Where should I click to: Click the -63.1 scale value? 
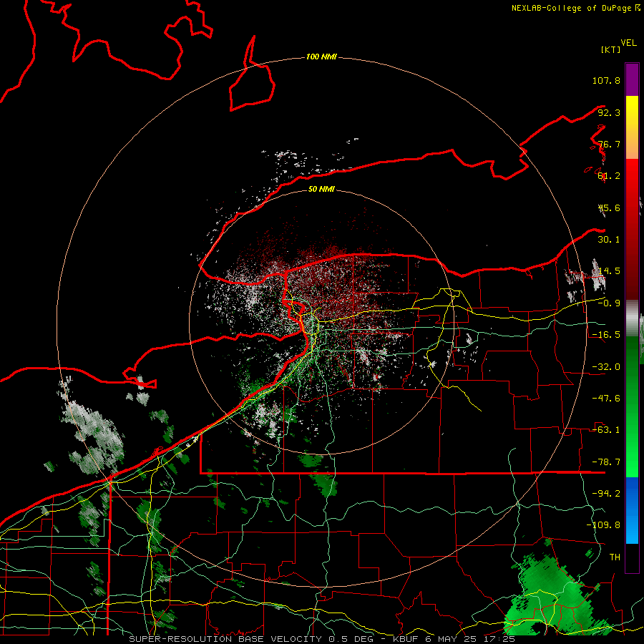pos(606,430)
